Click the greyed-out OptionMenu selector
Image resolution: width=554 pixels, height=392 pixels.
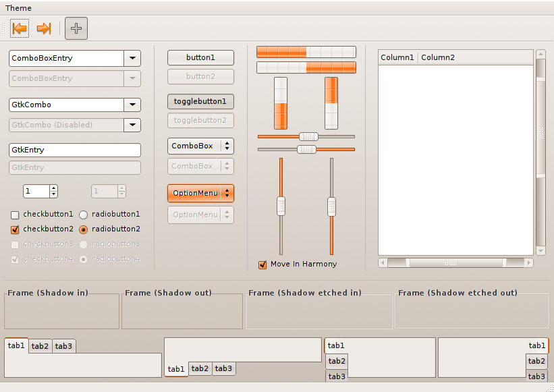(x=200, y=215)
